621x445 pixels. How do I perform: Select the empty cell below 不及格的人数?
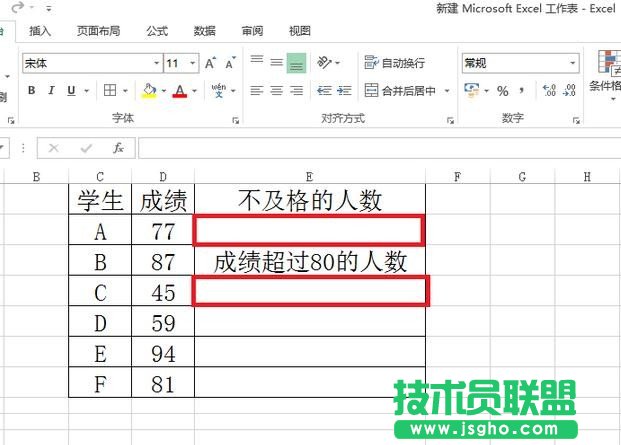309,230
